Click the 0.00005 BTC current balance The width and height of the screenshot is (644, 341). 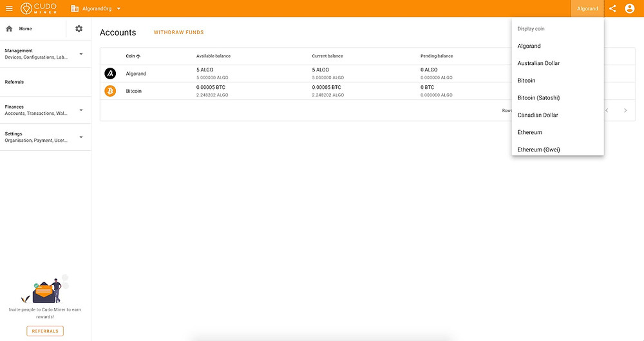pos(327,87)
